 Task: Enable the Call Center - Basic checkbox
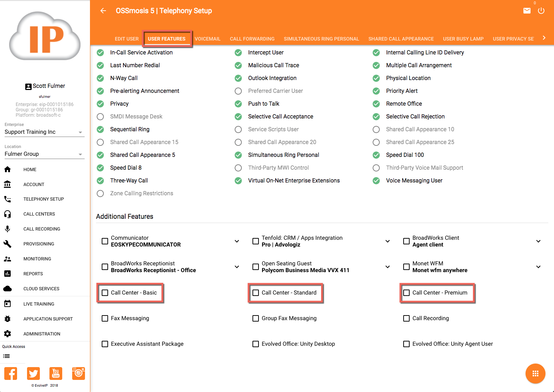(105, 293)
